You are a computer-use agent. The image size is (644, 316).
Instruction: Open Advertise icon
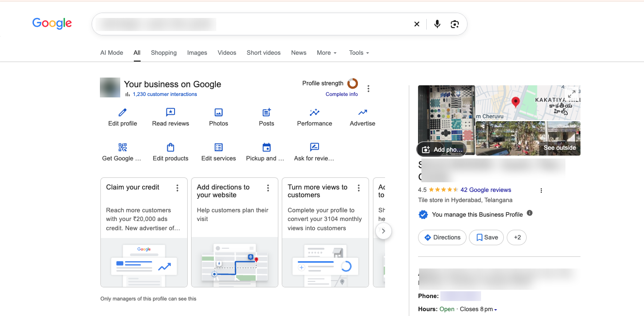point(363,112)
